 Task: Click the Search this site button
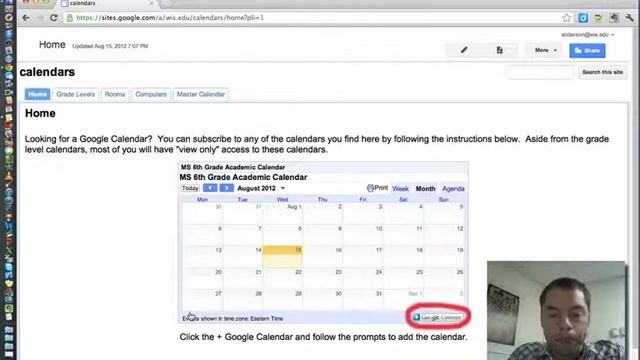(x=602, y=72)
